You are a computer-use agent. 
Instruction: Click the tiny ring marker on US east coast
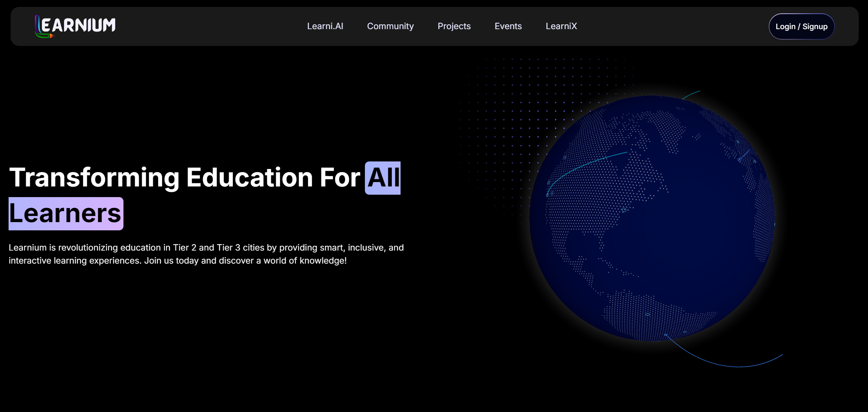click(624, 210)
